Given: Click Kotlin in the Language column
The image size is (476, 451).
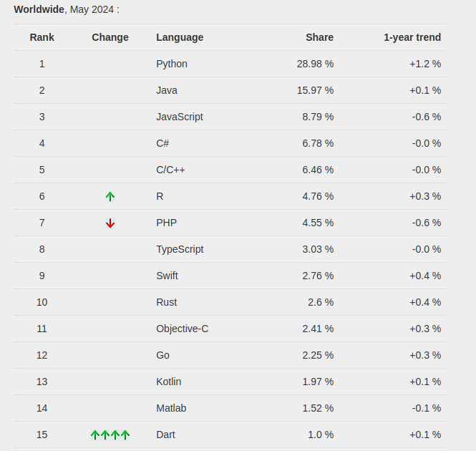Looking at the screenshot, I should pos(169,382).
